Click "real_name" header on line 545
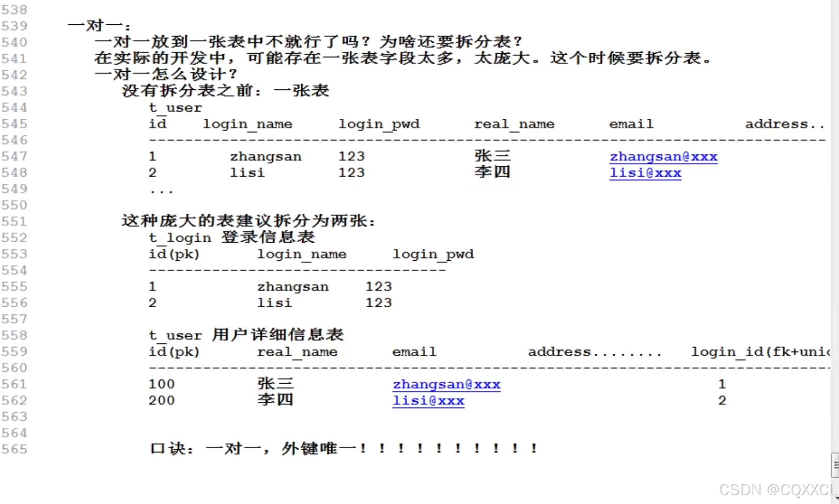The height and width of the screenshot is (504, 839). tap(514, 124)
